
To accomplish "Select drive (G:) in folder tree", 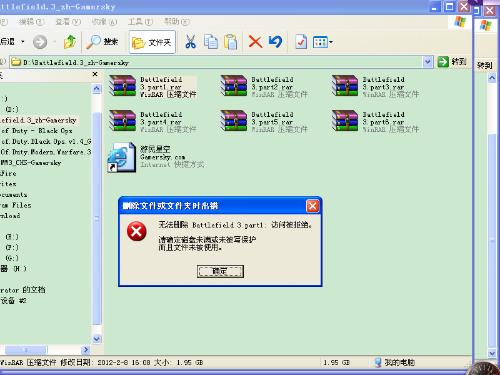I will [x=12, y=258].
